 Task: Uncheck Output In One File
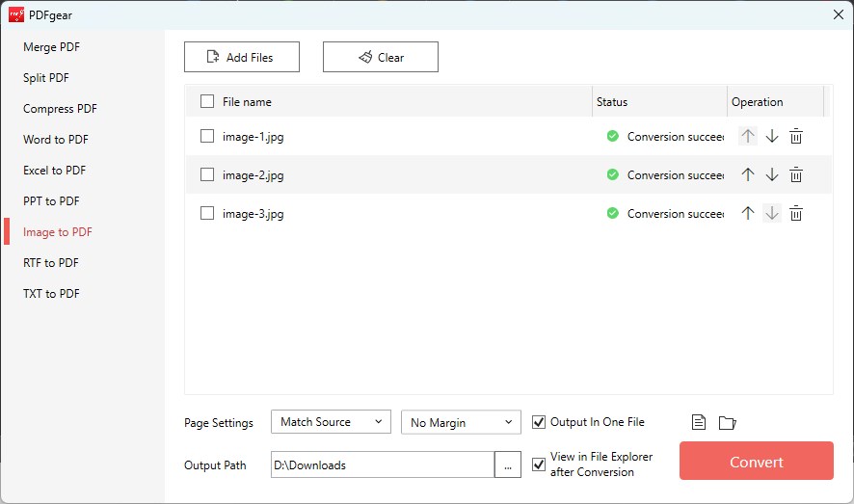pos(539,422)
